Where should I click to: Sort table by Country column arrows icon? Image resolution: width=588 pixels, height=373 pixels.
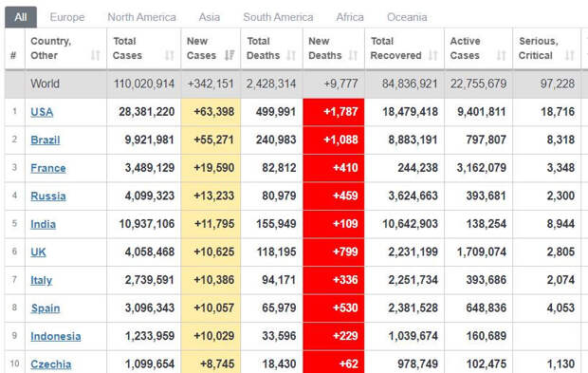96,56
